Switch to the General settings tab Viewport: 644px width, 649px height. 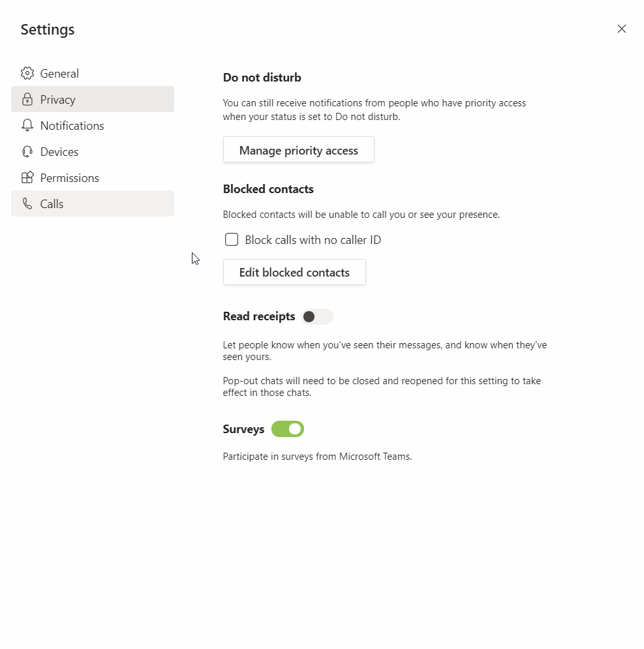tap(59, 74)
